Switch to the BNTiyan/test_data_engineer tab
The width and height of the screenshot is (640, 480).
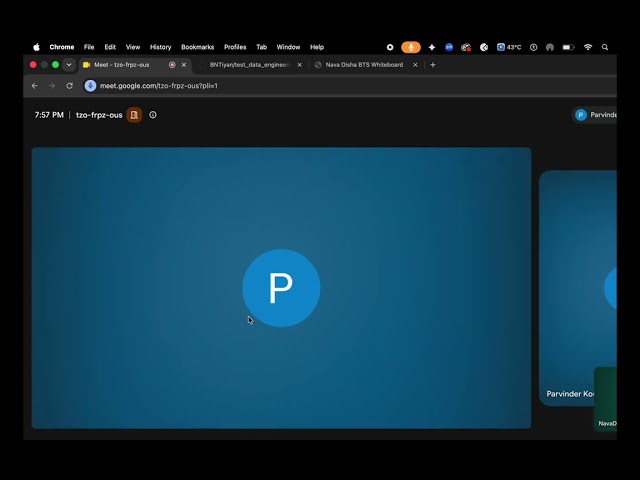(249, 65)
